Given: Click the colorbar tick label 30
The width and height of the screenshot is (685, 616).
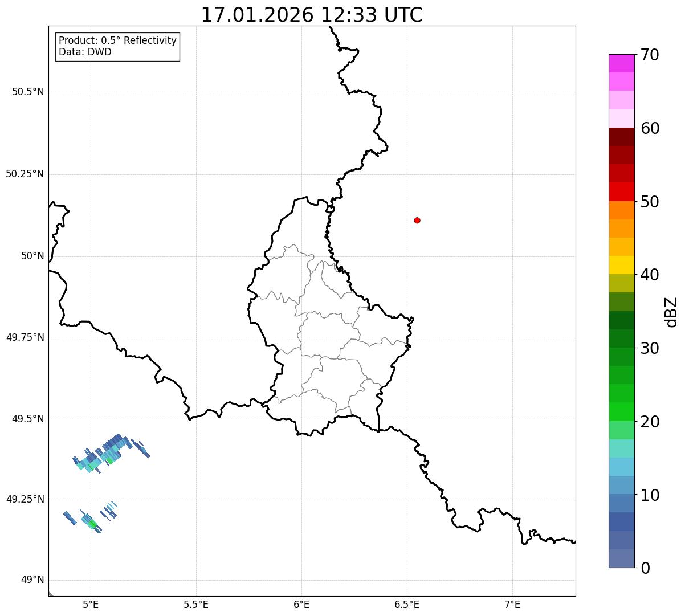Looking at the screenshot, I should 650,348.
